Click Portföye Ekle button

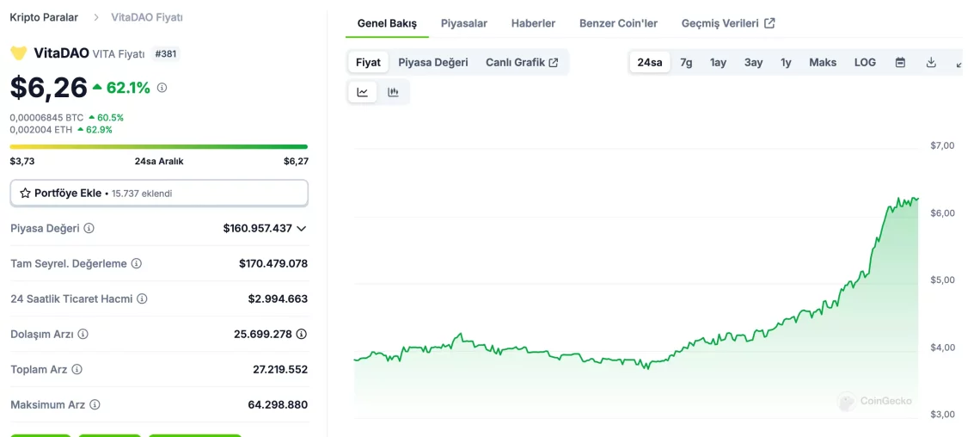tap(159, 194)
